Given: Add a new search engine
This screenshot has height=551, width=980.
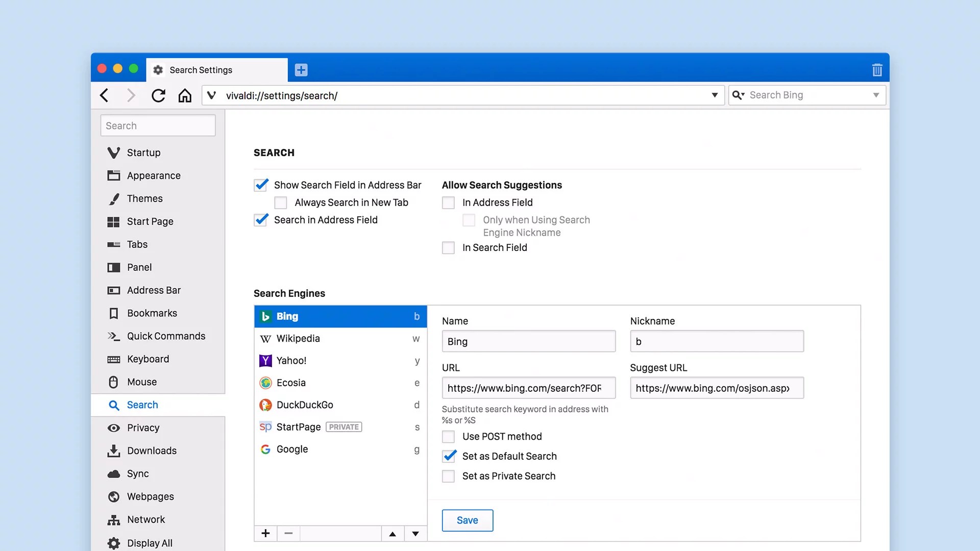Looking at the screenshot, I should (265, 533).
